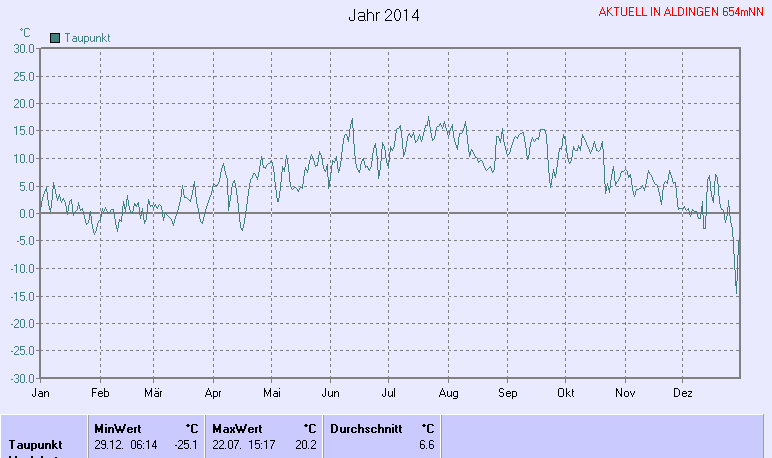Click the 0.0 value on the y-axis

pos(27,214)
